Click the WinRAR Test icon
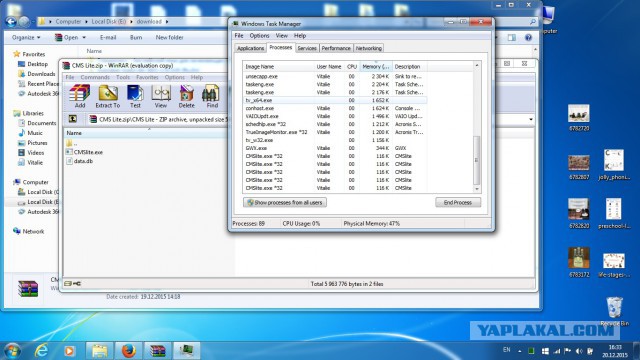 click(135, 96)
